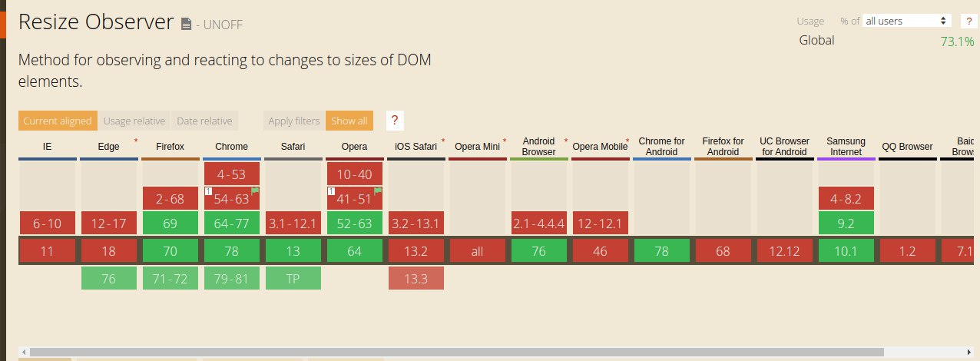
Task: Select the Opera 10-40 cell
Action: pyautogui.click(x=355, y=174)
